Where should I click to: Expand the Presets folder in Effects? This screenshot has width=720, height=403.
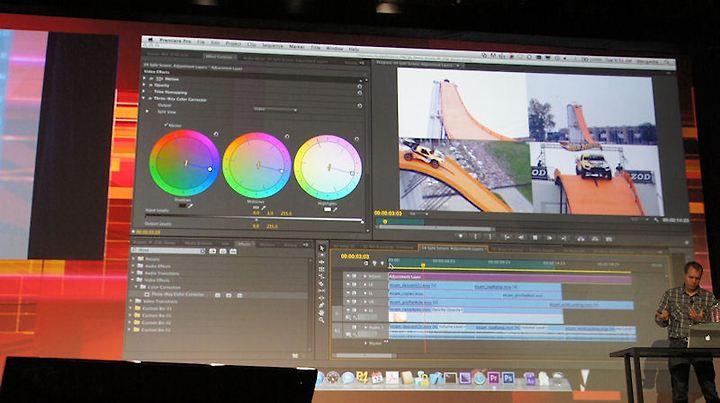[134, 259]
